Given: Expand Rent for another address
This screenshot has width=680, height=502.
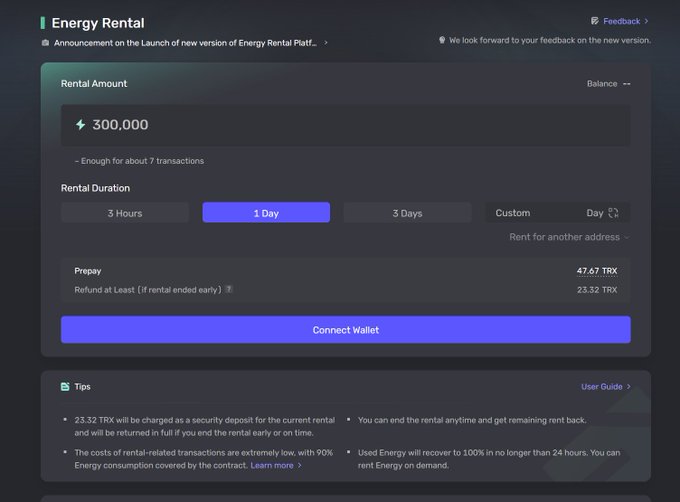Looking at the screenshot, I should 569,237.
